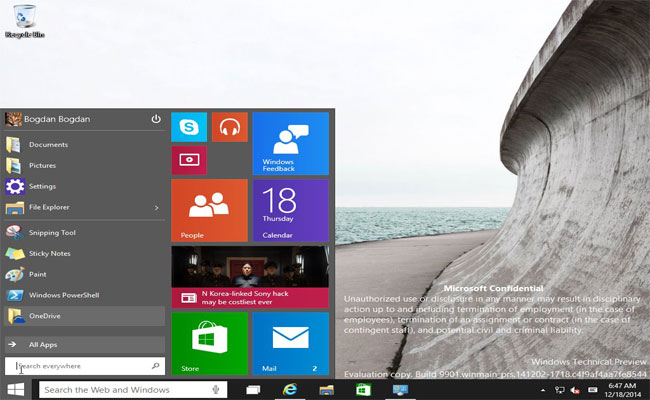Launch Snipping Tool
The height and width of the screenshot is (400, 650).
click(x=85, y=233)
